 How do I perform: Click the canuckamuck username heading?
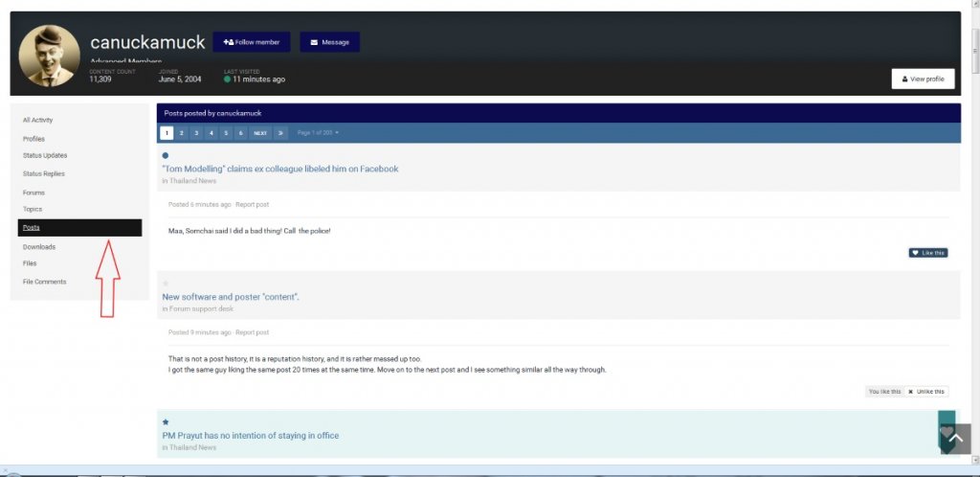point(147,42)
